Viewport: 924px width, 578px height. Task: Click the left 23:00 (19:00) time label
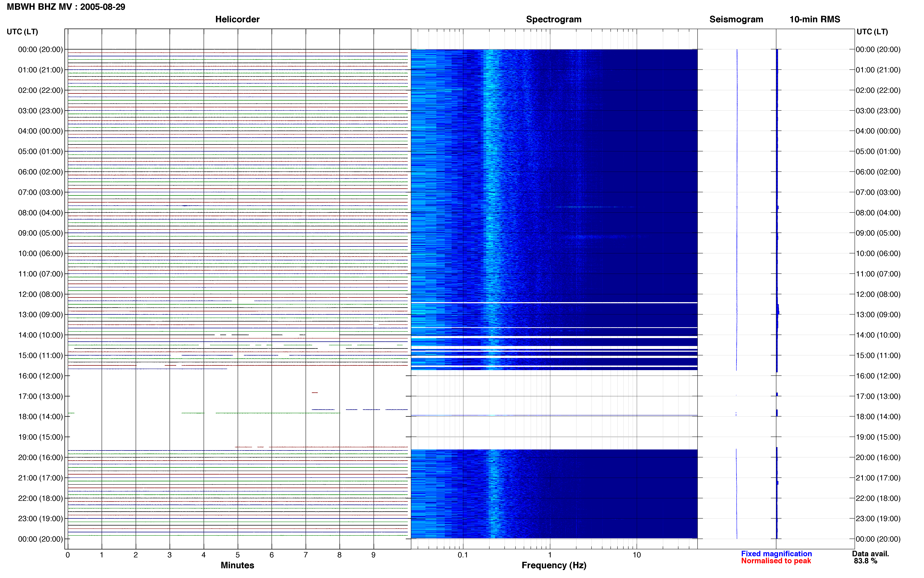41,519
